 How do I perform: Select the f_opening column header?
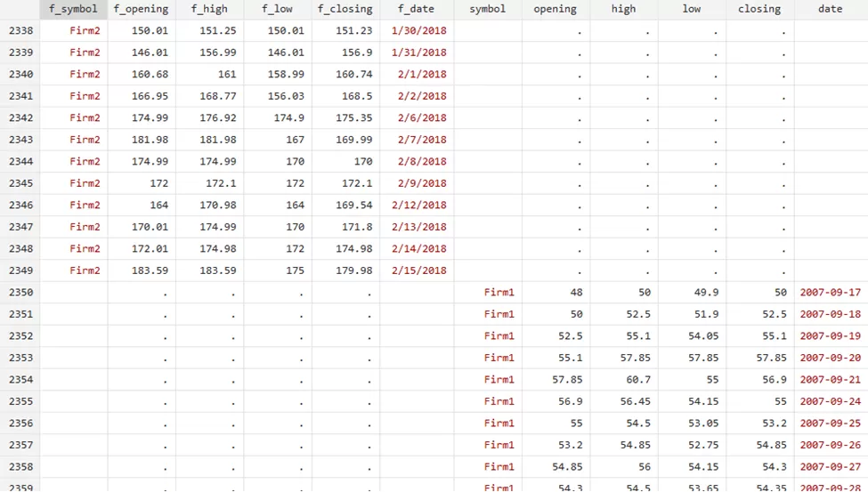pyautogui.click(x=142, y=10)
